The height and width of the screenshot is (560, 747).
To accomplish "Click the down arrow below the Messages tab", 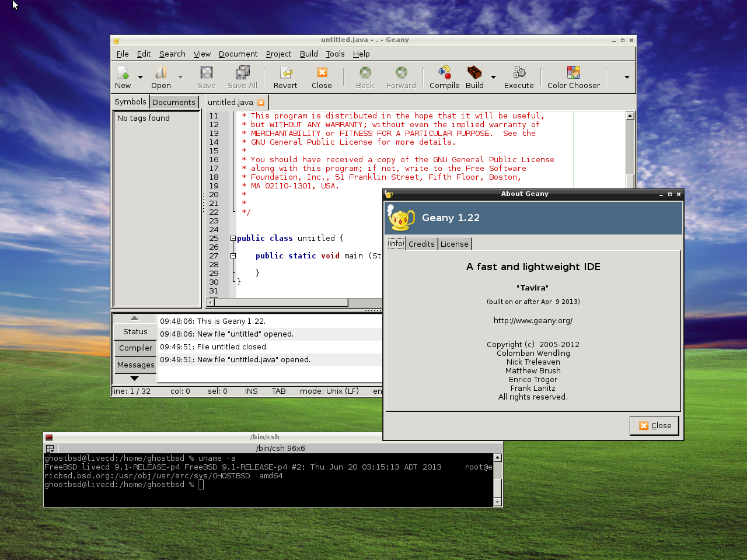I will click(x=134, y=379).
